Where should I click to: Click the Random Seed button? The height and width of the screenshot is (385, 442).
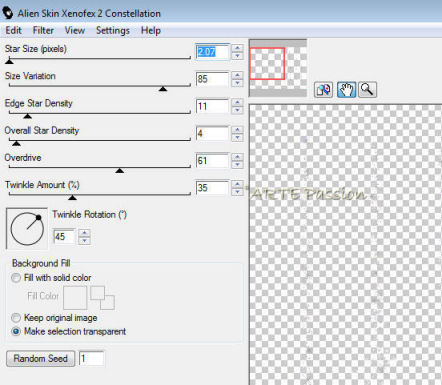[40, 359]
